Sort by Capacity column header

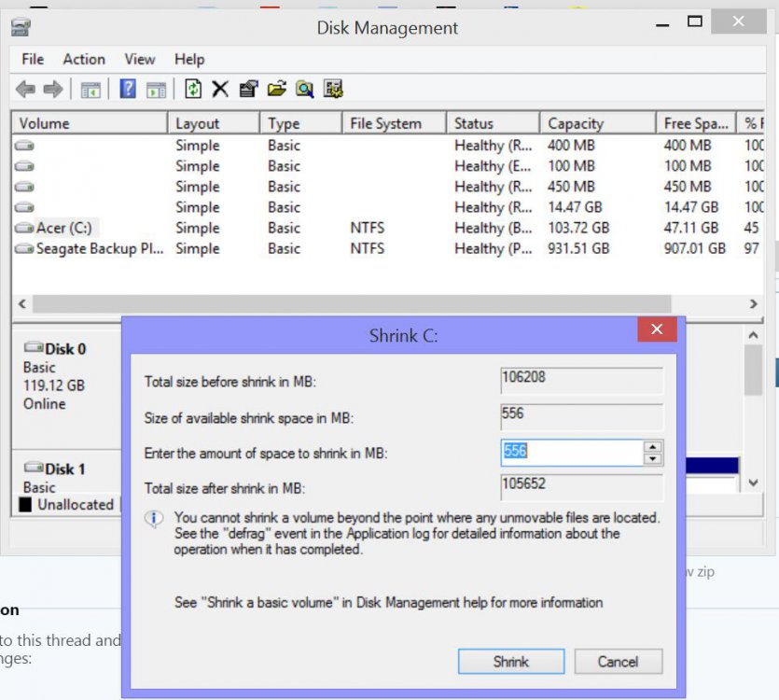(x=598, y=123)
